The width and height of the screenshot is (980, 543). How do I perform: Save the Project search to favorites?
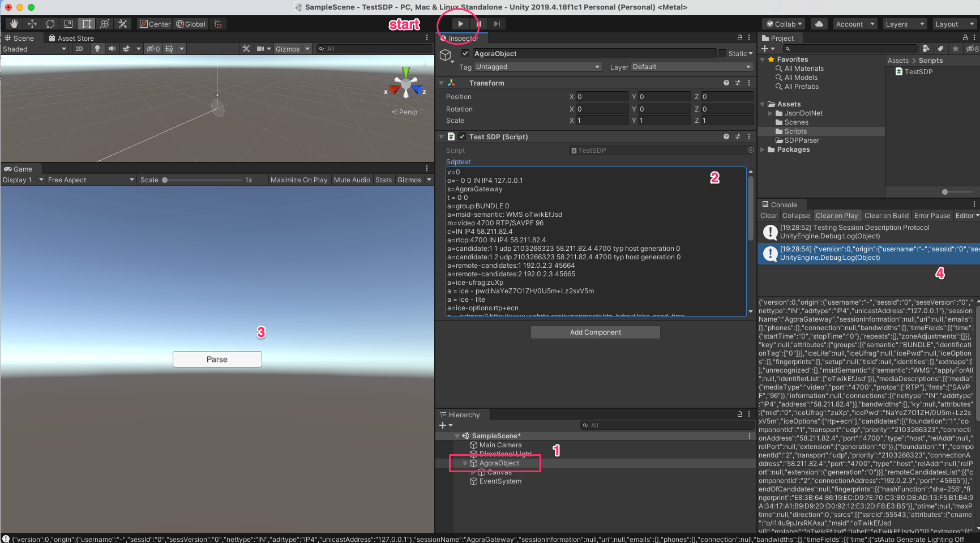(x=956, y=49)
